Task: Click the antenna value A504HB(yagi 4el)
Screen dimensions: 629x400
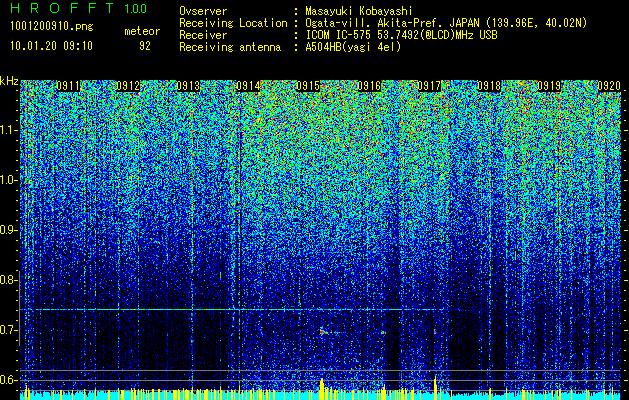Action: pyautogui.click(x=353, y=47)
